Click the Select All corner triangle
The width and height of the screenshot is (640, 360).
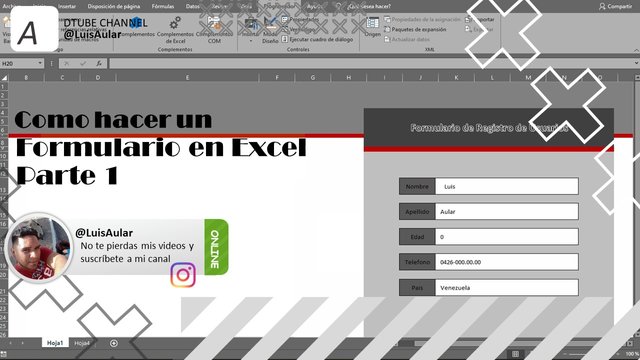click(4, 78)
